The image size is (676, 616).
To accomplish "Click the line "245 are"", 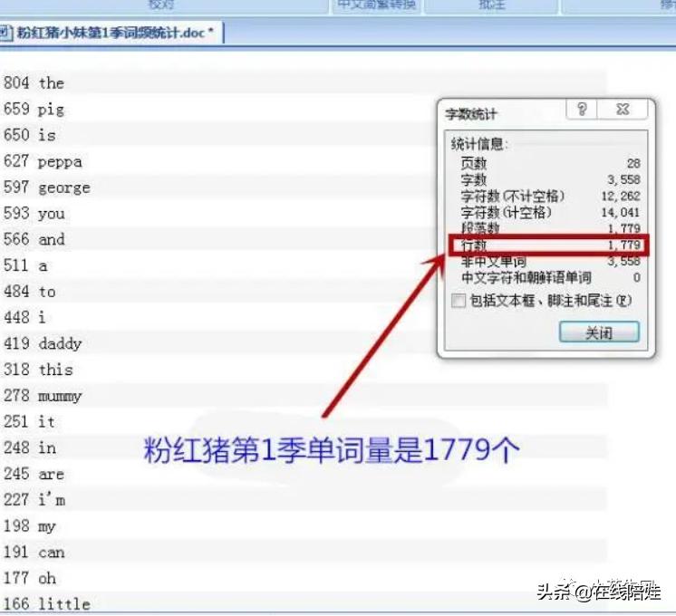I will (34, 474).
